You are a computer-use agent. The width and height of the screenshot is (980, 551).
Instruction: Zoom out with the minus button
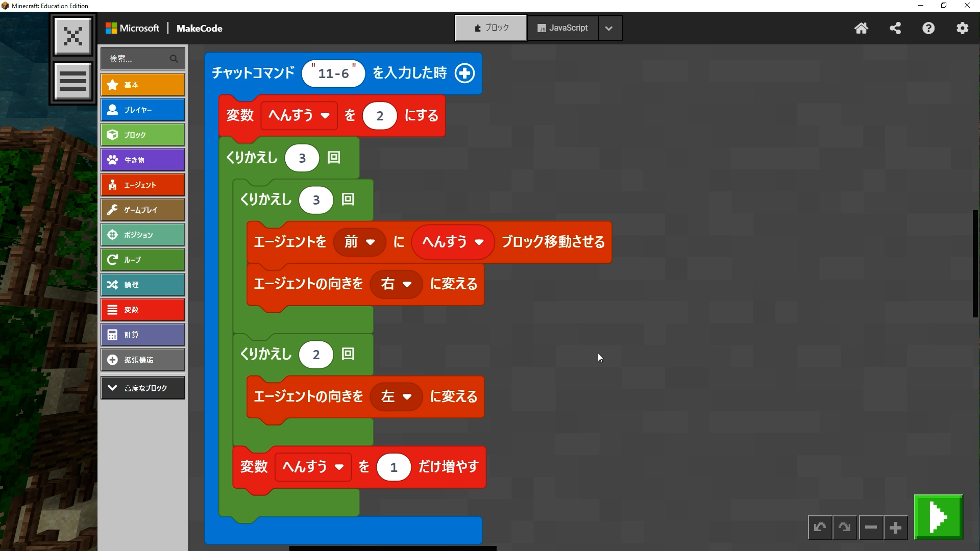[871, 528]
